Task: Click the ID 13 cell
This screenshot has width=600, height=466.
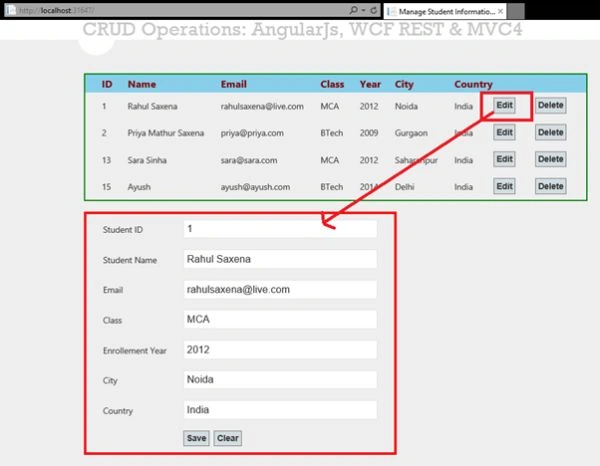Action: 106,160
